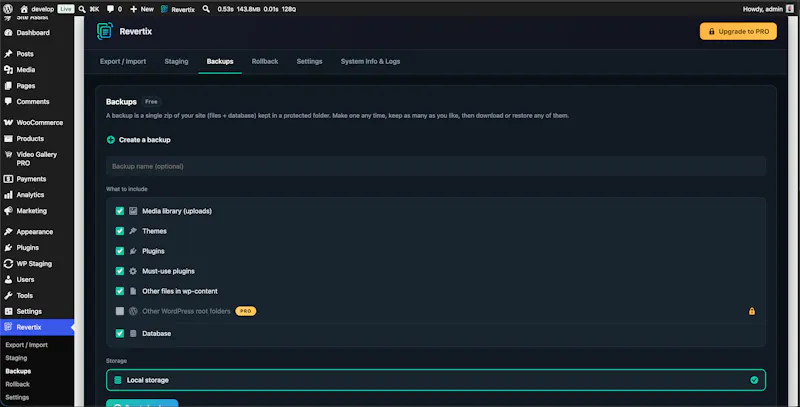Click the WordPress logo in the admin bar
Image resolution: width=800 pixels, height=407 pixels.
coord(8,9)
